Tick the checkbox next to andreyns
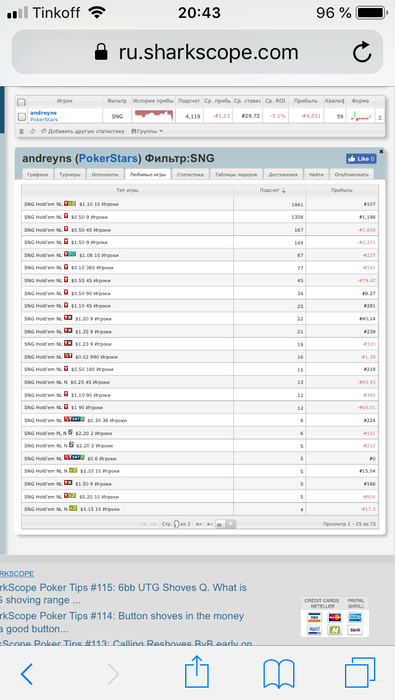 21,117
